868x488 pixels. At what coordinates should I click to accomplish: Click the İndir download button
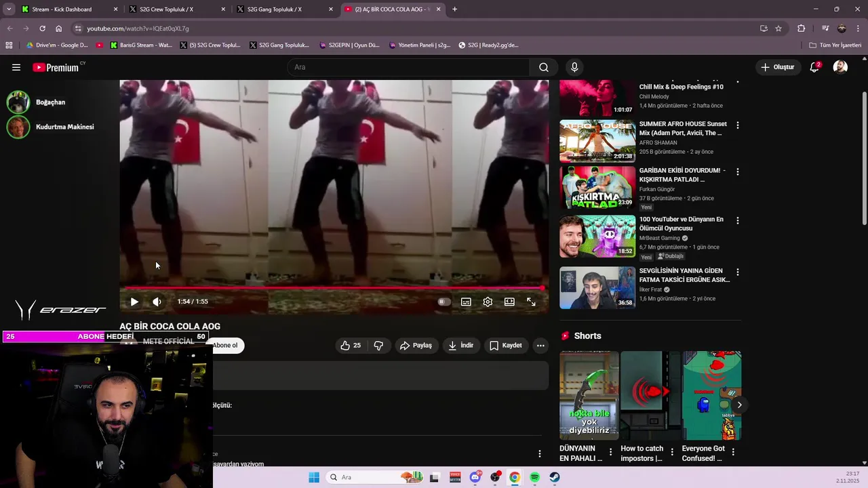coord(461,346)
